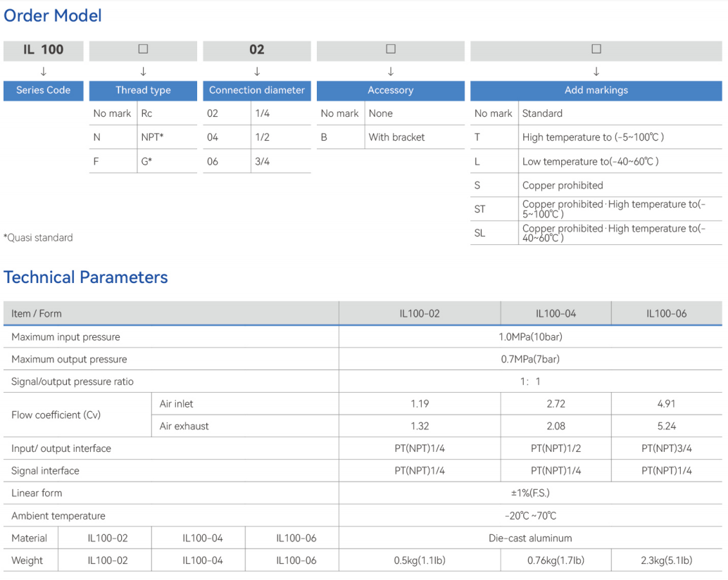Select connection diameter code '06'
Viewport: 728px width, 580px height.
pyautogui.click(x=213, y=161)
